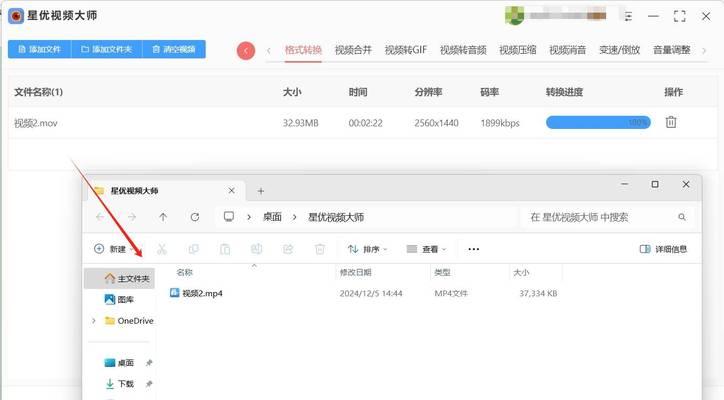Open the 新建 dropdown in Explorer
Screen dimensions: 724x400
pyautogui.click(x=114, y=249)
